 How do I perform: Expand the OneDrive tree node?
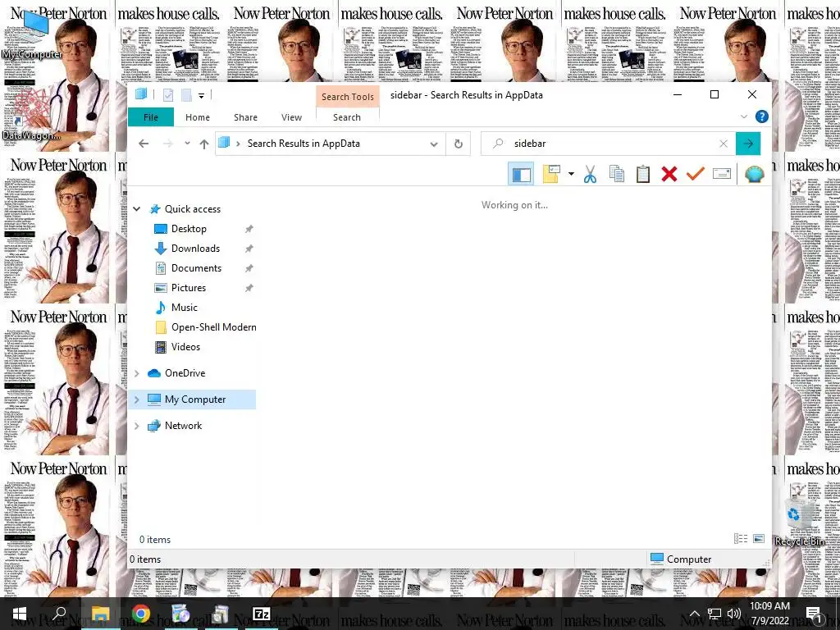tap(137, 373)
